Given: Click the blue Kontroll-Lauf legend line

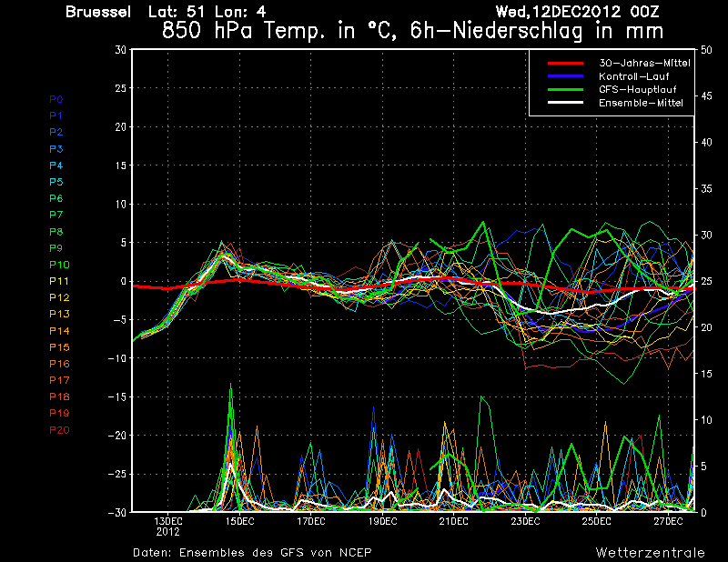Looking at the screenshot, I should [x=565, y=76].
